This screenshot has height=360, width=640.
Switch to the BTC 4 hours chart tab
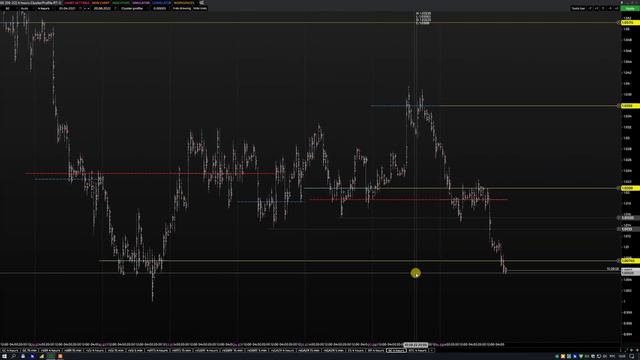[418, 350]
